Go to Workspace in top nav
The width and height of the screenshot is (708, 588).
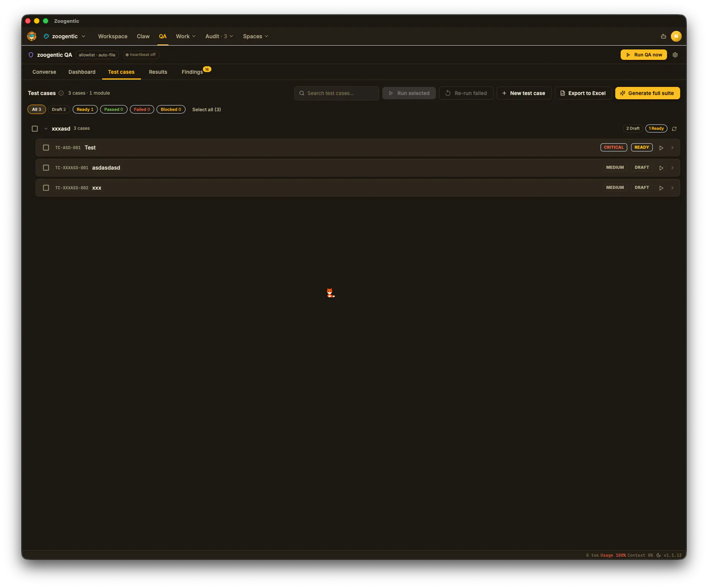[113, 36]
